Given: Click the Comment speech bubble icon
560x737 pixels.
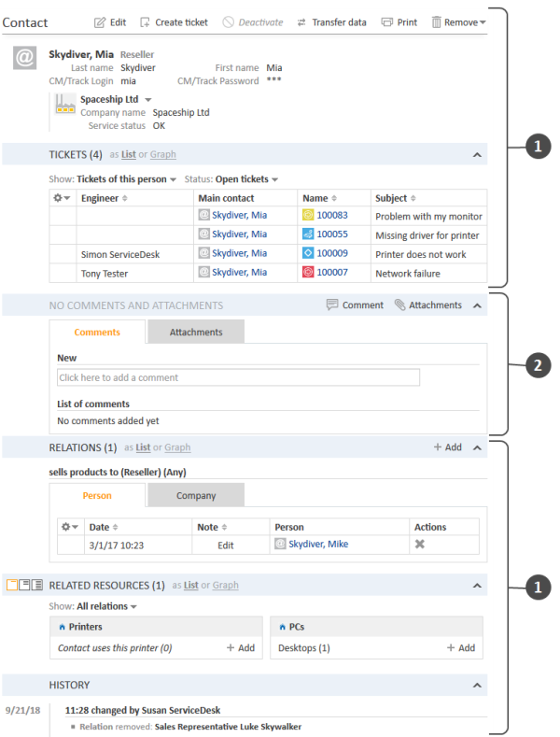Looking at the screenshot, I should click(333, 305).
